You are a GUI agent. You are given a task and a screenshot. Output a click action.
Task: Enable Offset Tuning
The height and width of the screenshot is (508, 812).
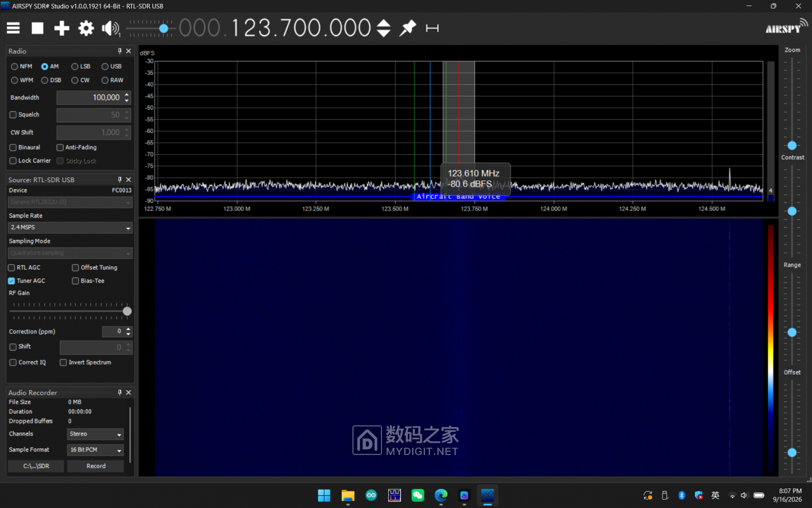pos(75,268)
